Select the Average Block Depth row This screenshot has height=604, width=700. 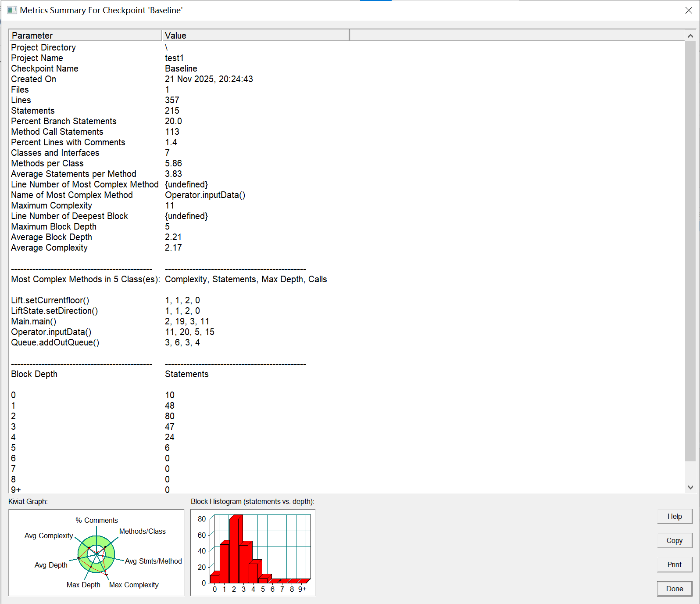tap(346, 237)
